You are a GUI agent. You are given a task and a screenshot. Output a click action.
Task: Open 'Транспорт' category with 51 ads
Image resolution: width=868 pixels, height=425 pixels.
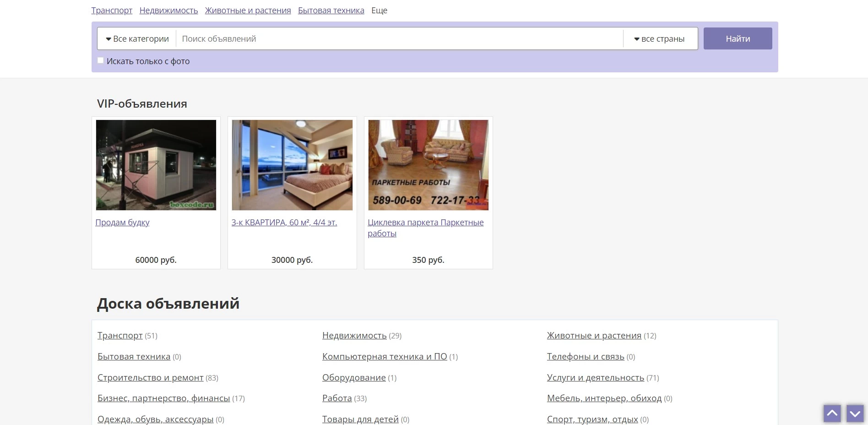pyautogui.click(x=120, y=336)
